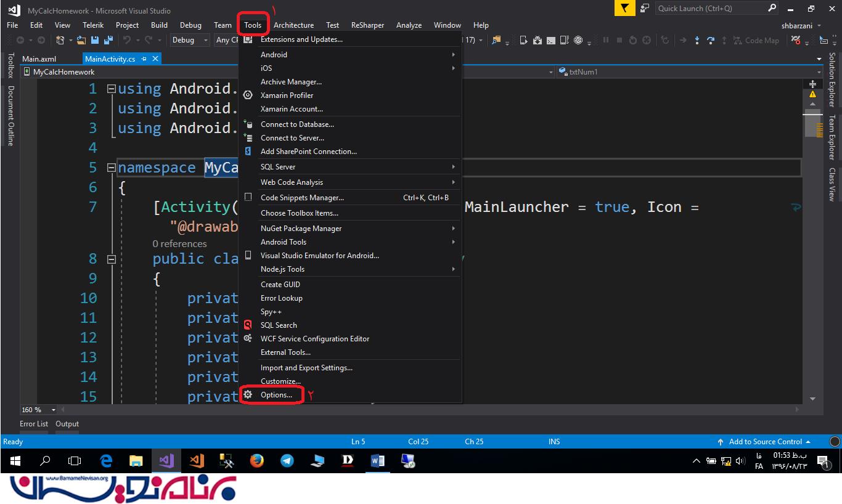Click the Save All toolbar icon
842x504 pixels.
tap(108, 41)
